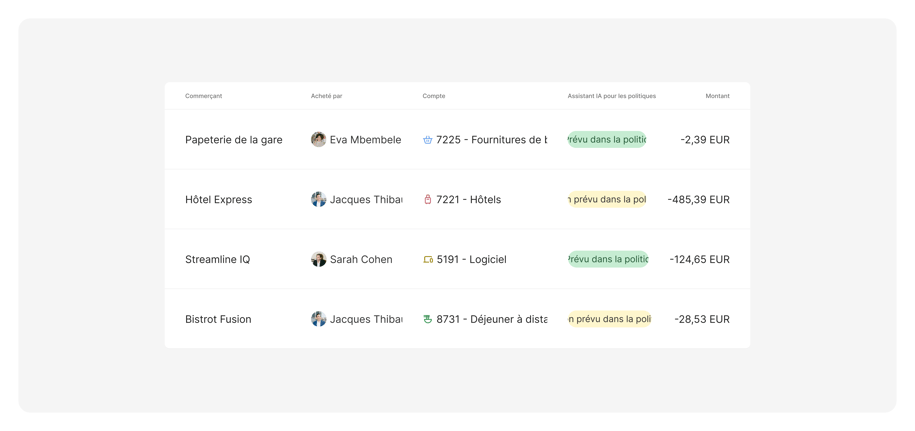Click the account 5191 - Logiciel

point(472,260)
